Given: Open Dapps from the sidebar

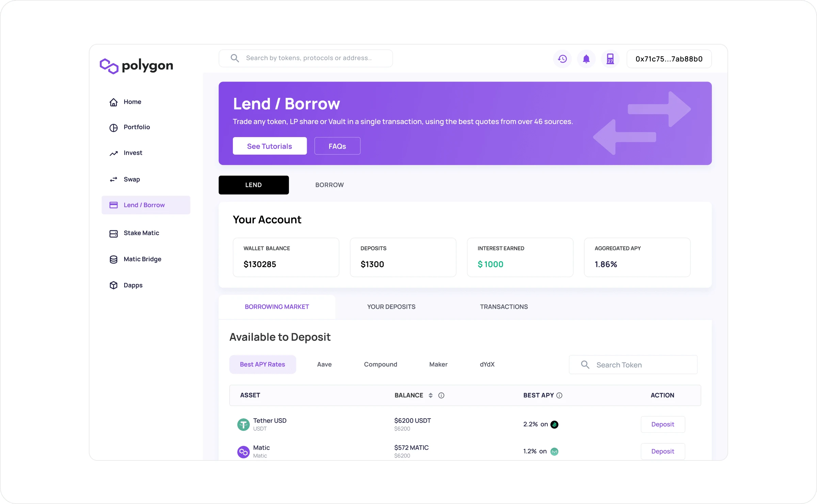Looking at the screenshot, I should click(x=133, y=285).
